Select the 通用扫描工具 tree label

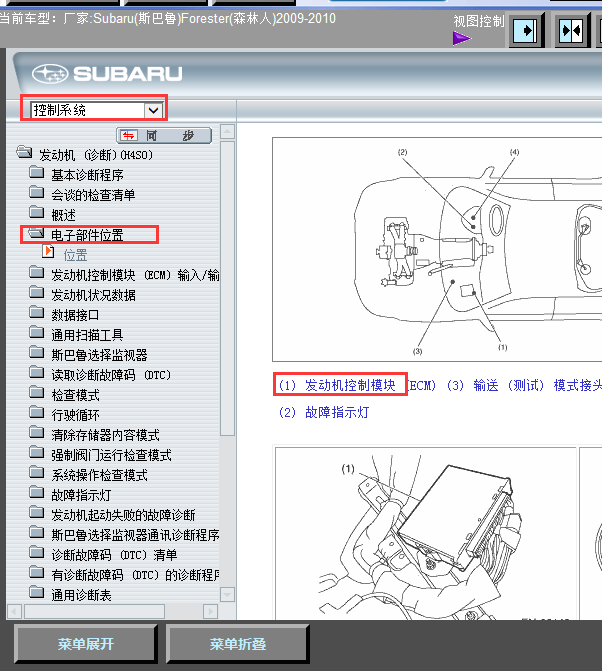pos(87,336)
